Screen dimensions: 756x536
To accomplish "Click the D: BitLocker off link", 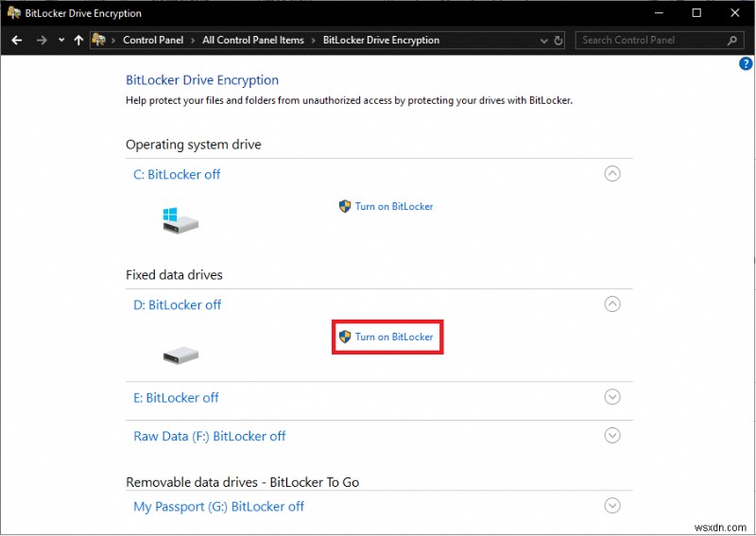I will pyautogui.click(x=178, y=305).
